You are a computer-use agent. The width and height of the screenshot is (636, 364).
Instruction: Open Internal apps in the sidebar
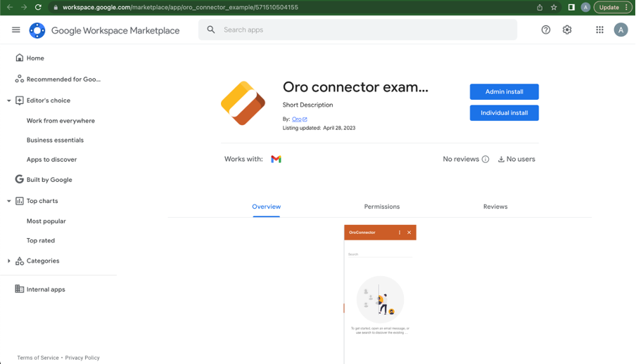46,290
